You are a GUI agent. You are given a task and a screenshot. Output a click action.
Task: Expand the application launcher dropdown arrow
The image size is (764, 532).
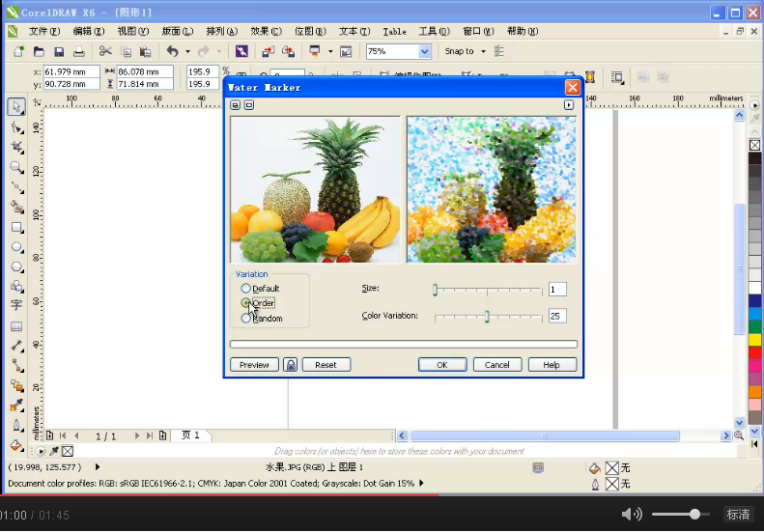330,51
